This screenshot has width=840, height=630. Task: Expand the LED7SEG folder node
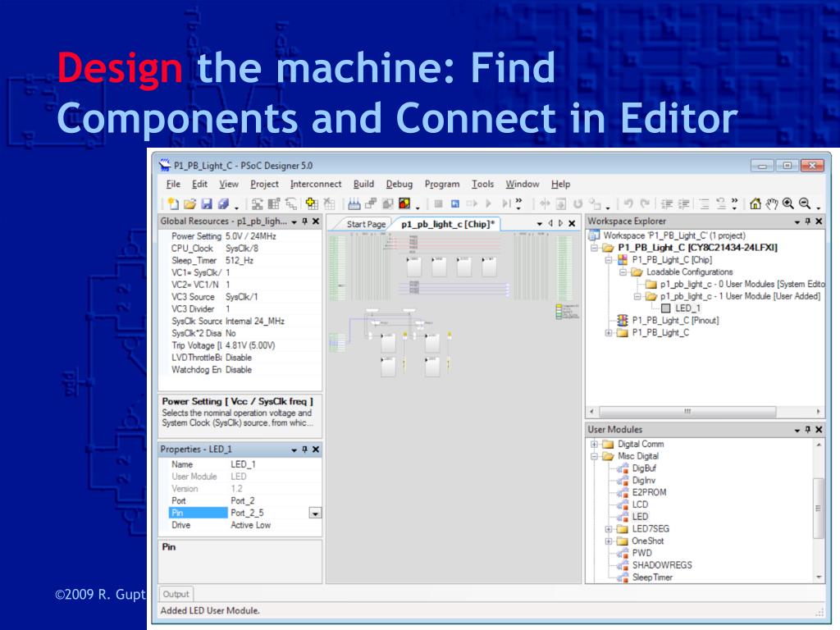pos(609,529)
